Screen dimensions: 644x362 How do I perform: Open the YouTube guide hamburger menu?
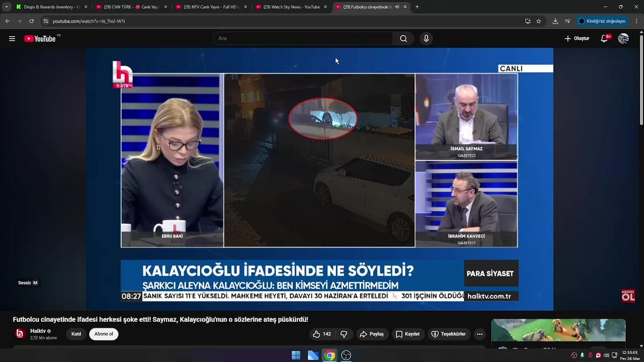tap(12, 39)
